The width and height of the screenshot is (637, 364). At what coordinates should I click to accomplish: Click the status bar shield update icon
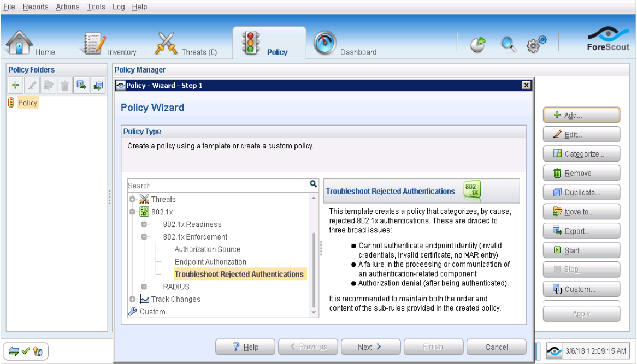(x=37, y=351)
